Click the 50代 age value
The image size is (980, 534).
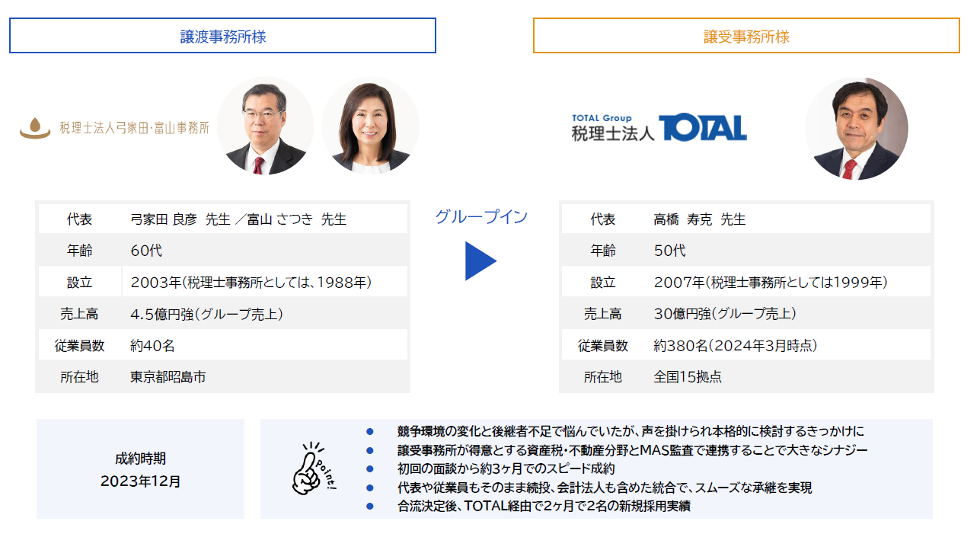(670, 251)
